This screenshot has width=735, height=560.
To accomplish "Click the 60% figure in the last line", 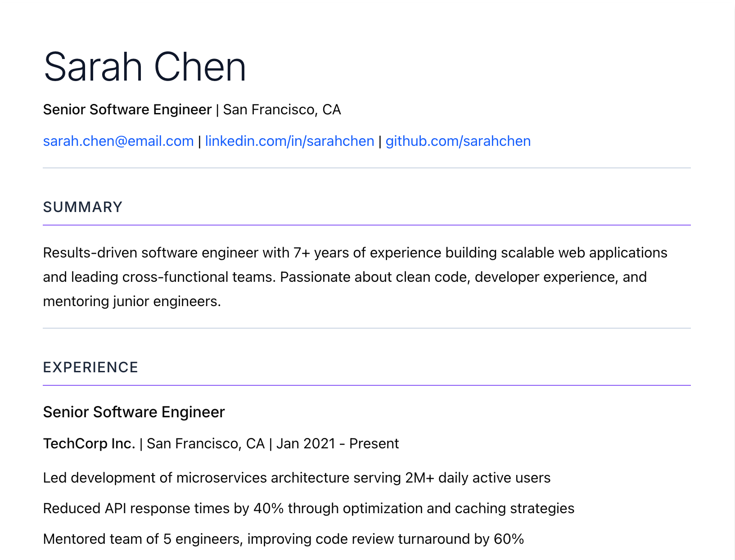I will pyautogui.click(x=509, y=539).
